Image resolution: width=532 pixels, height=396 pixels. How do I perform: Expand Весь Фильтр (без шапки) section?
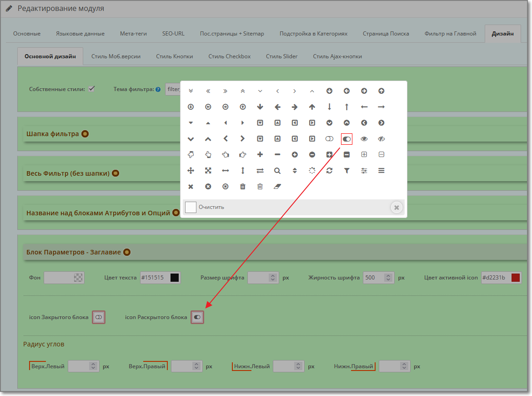[x=115, y=173]
